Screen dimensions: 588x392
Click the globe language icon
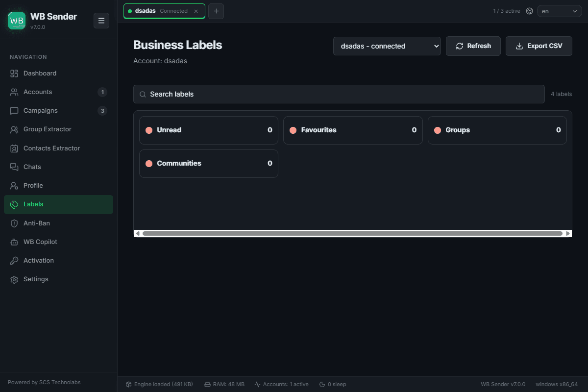pos(529,11)
